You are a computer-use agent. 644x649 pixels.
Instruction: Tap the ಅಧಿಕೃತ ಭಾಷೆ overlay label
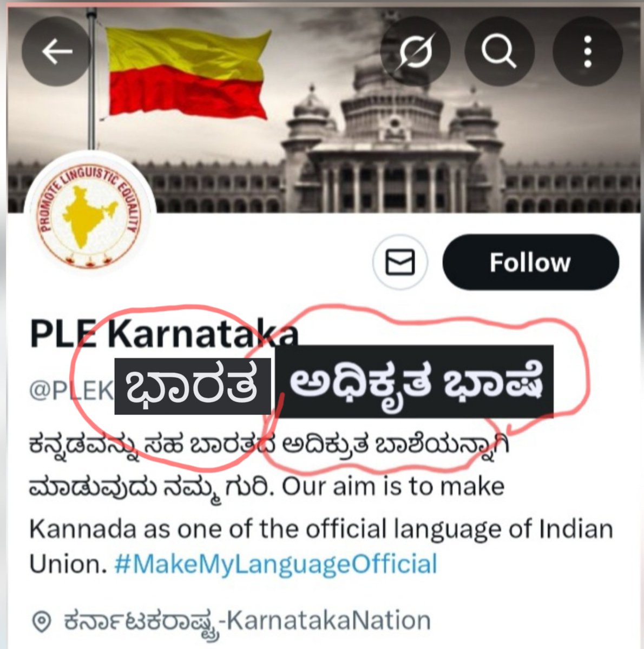415,382
